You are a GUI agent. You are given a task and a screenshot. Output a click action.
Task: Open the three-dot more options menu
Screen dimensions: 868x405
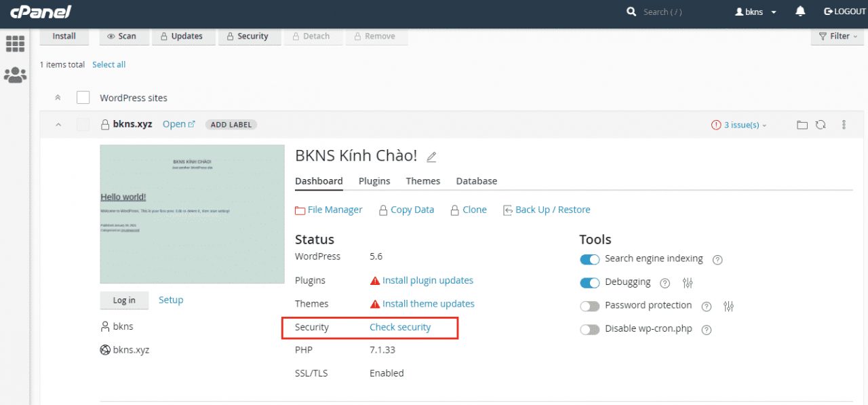point(844,125)
